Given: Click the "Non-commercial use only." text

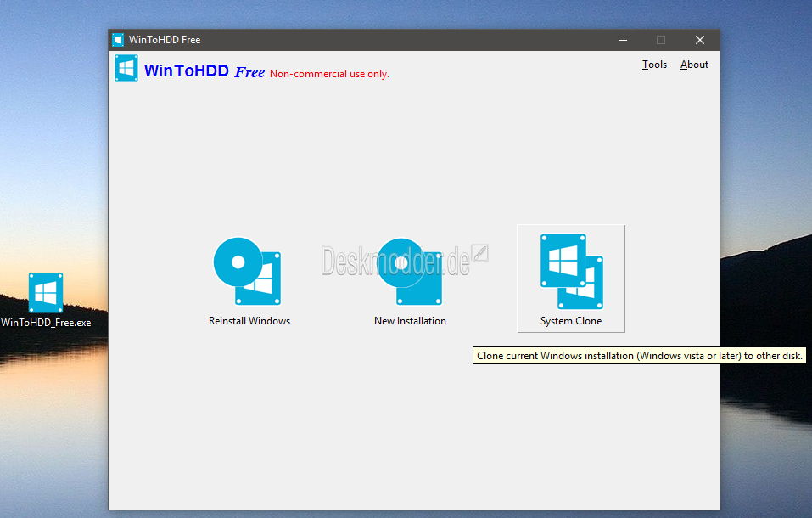Looking at the screenshot, I should (329, 74).
